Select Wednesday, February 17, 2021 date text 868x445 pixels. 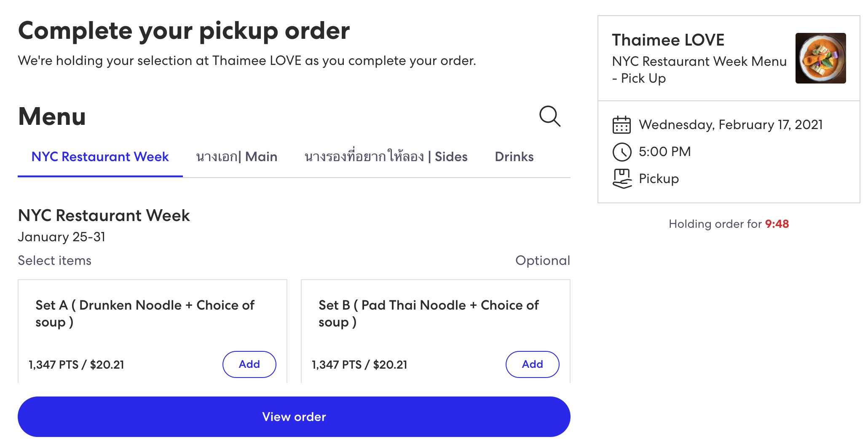pos(731,124)
